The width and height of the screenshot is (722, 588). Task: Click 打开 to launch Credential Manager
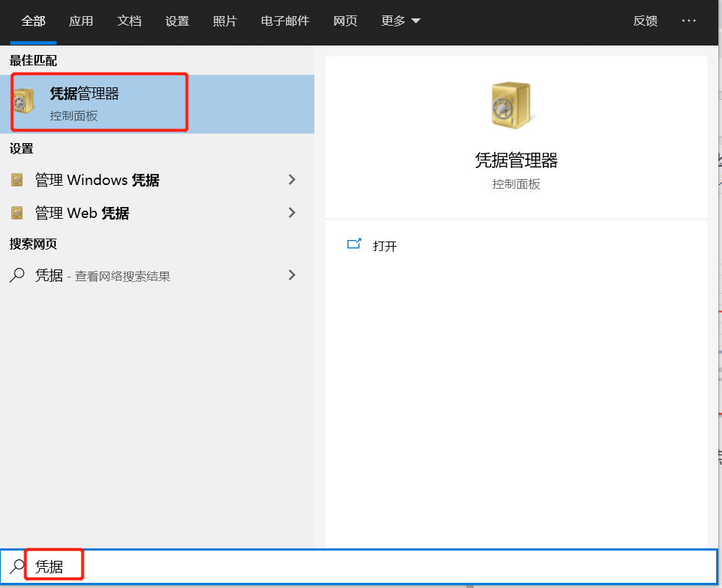pos(385,246)
